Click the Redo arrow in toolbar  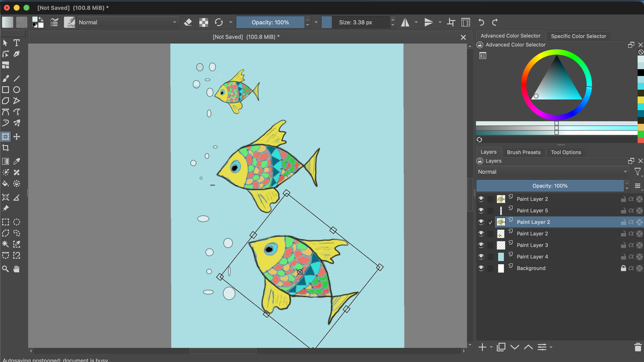(x=495, y=22)
